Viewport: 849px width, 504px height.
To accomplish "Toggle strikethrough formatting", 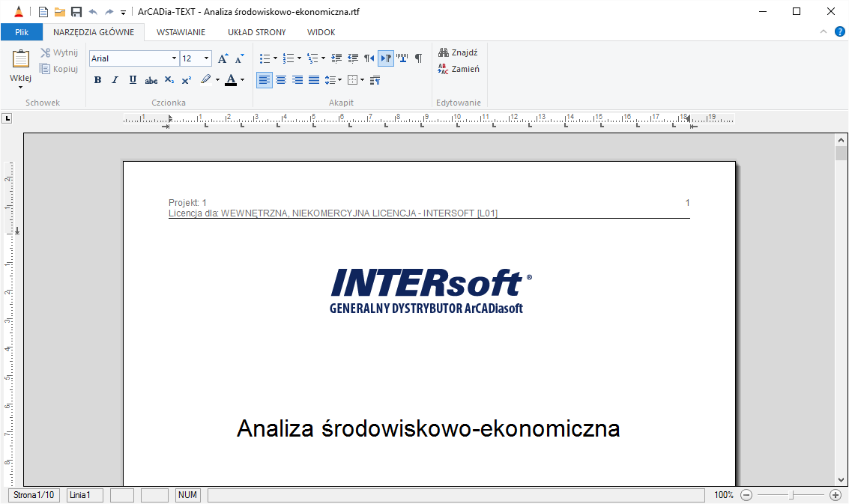I will click(151, 80).
